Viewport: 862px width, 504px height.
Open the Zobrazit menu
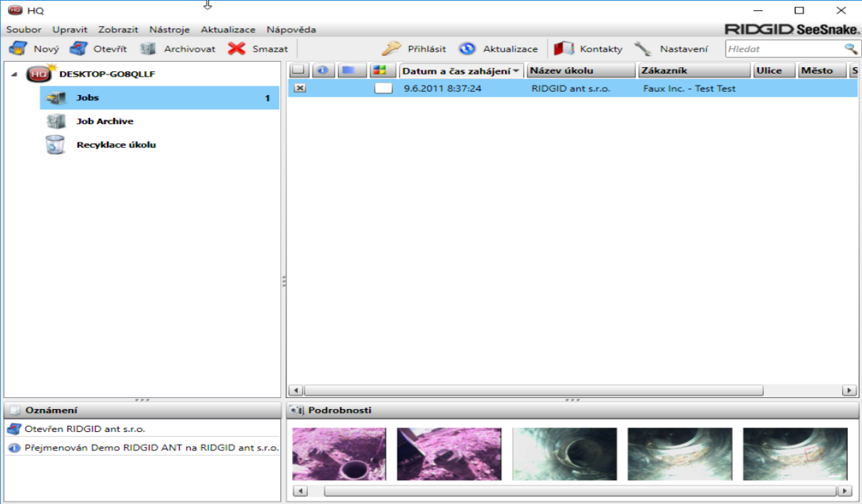pos(118,30)
